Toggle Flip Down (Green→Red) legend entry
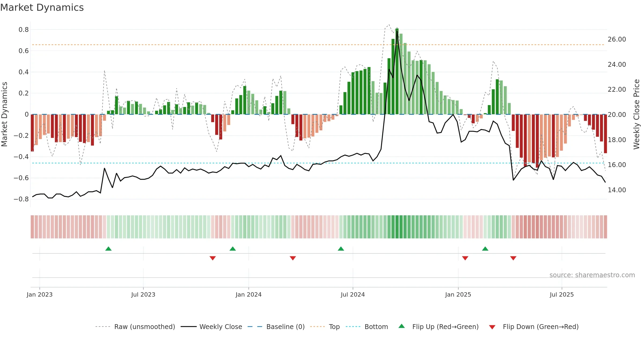644x362 pixels. click(x=533, y=327)
